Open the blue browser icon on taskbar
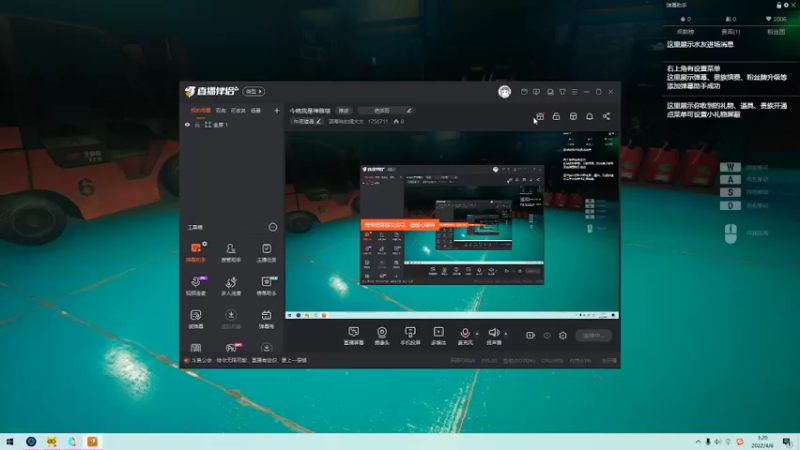The width and height of the screenshot is (800, 450). [x=31, y=441]
